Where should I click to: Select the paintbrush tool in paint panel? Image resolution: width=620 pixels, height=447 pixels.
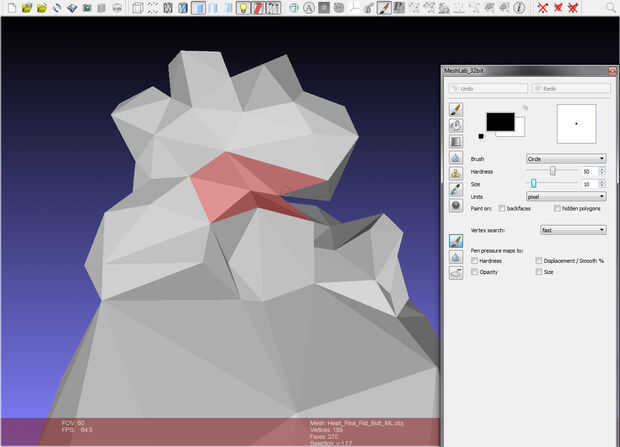click(456, 110)
